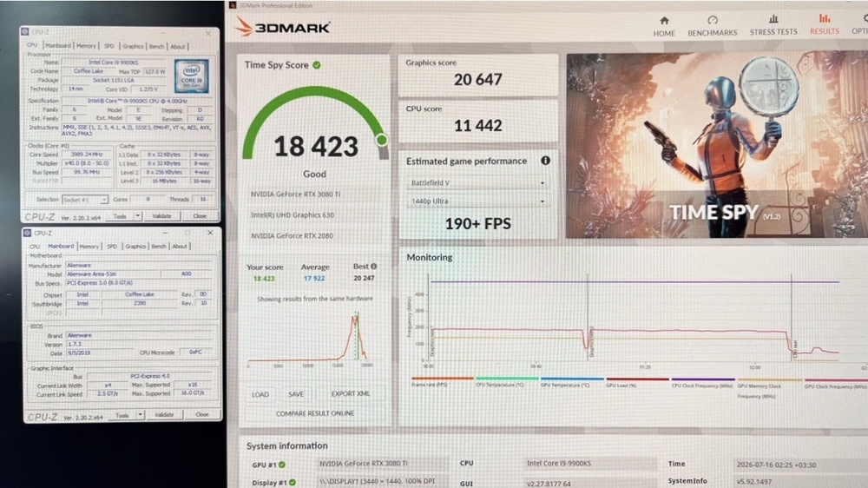Open the Battlefield V game dropdown
The image size is (868, 488).
pos(477,183)
